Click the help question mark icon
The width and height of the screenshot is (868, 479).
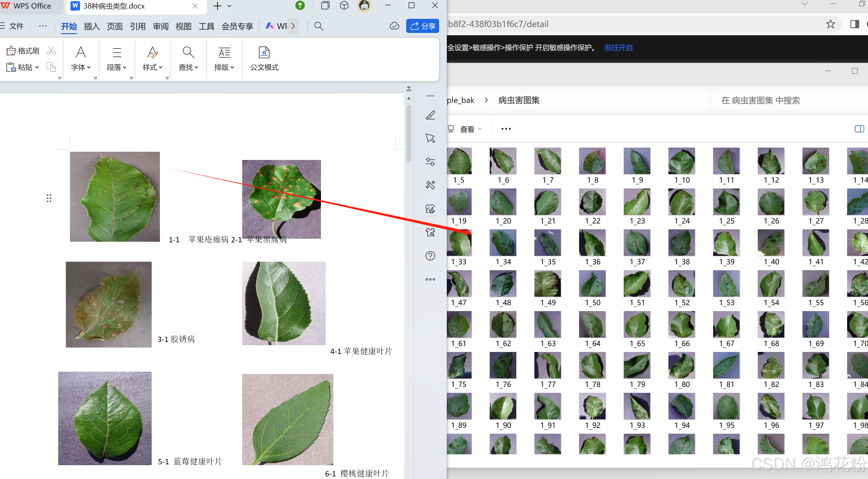tap(430, 256)
